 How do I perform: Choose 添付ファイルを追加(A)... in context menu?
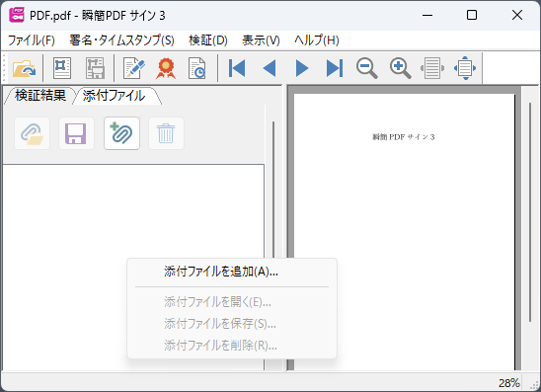click(x=232, y=272)
